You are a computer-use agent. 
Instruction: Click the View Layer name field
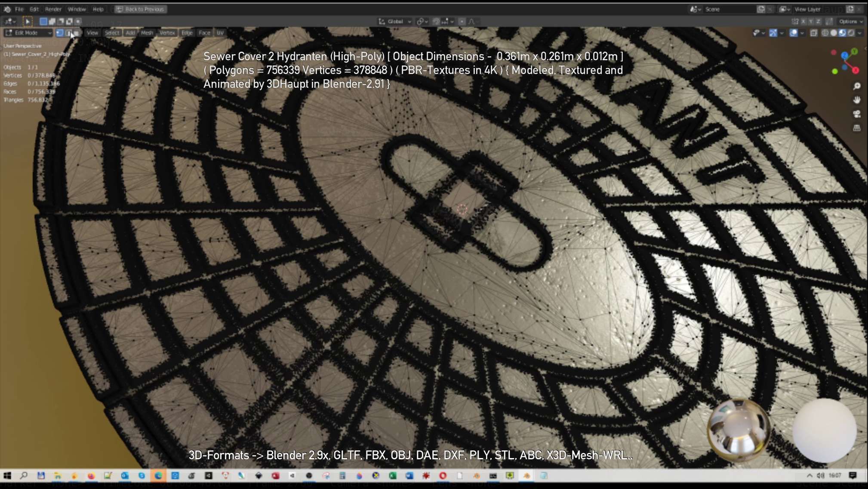click(x=819, y=9)
